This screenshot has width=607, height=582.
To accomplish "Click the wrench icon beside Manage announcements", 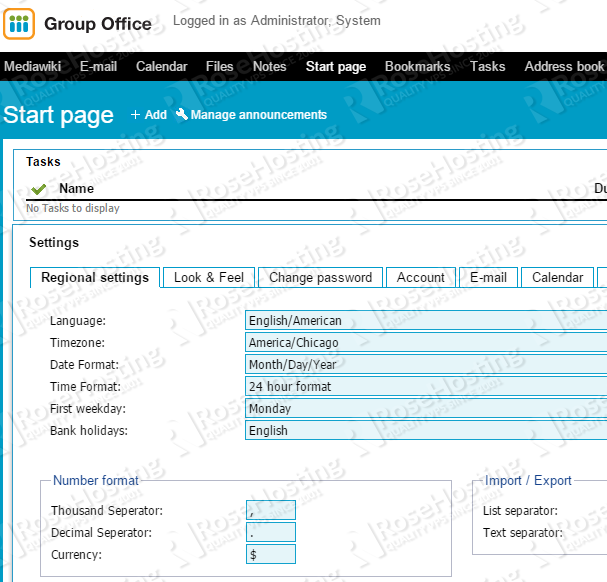I will [x=182, y=114].
